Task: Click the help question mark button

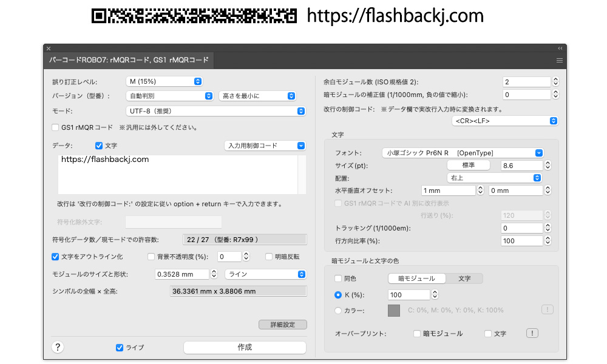Action: point(58,347)
